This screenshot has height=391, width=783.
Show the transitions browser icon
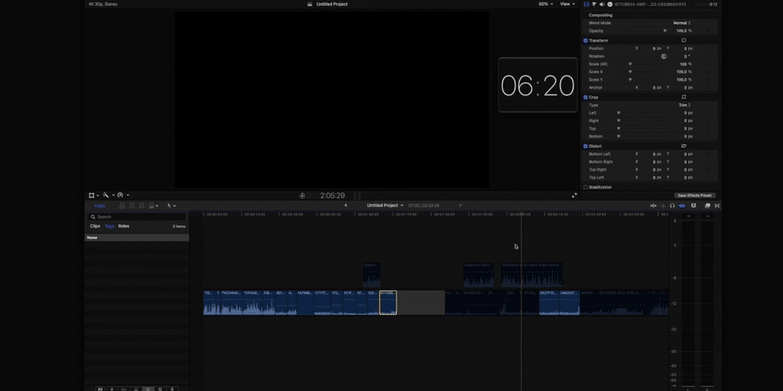[x=717, y=206]
